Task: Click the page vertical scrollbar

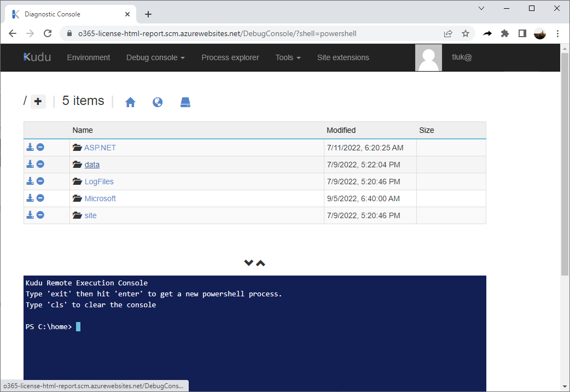Action: pyautogui.click(x=565, y=164)
